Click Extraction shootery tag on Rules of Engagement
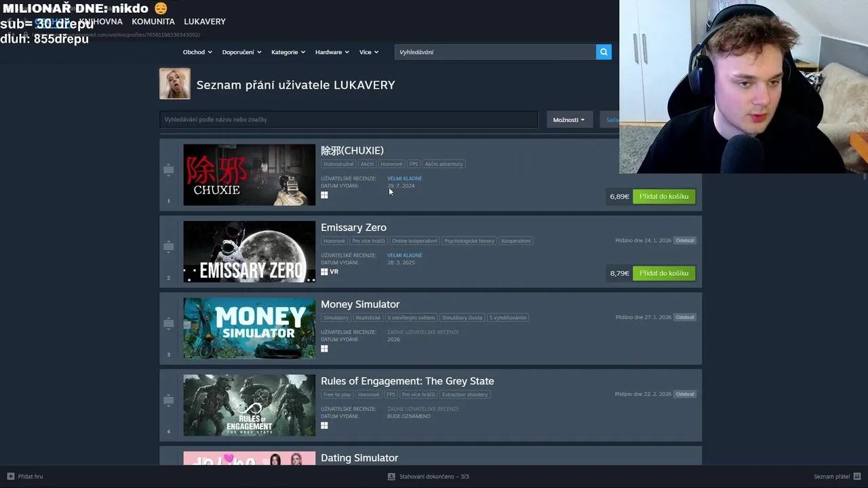868x488 pixels. point(465,394)
